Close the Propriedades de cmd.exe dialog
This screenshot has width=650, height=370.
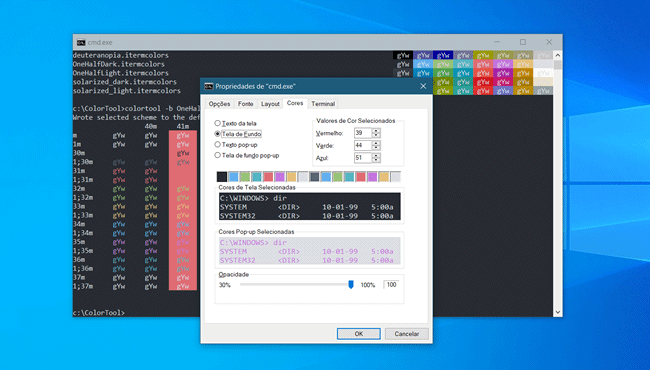coord(423,86)
